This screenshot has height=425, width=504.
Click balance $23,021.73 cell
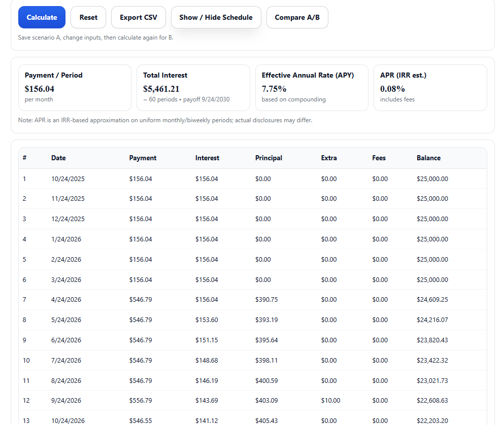pos(432,380)
